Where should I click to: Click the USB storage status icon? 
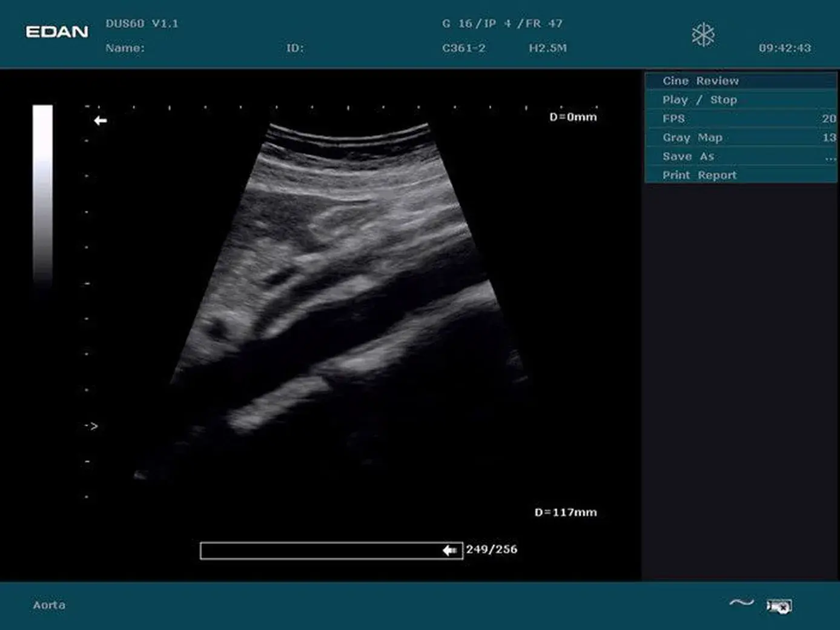[779, 606]
